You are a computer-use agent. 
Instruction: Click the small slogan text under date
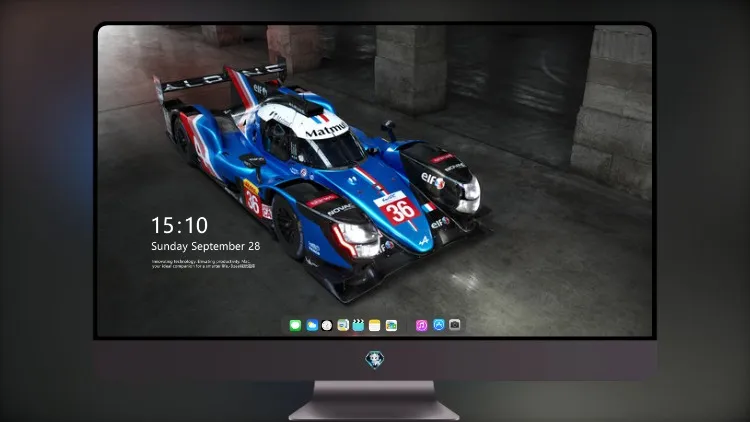[x=203, y=264]
